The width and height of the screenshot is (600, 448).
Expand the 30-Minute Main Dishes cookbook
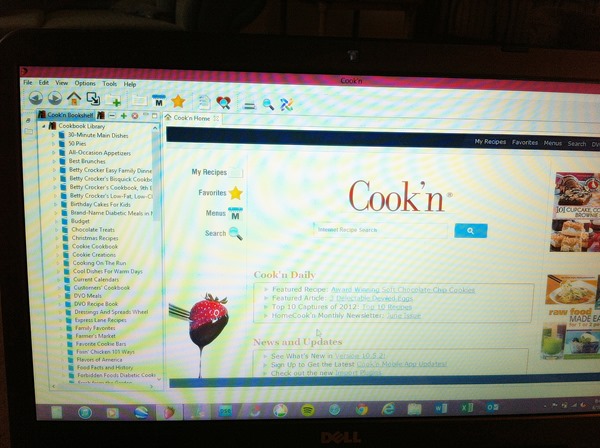click(x=53, y=135)
